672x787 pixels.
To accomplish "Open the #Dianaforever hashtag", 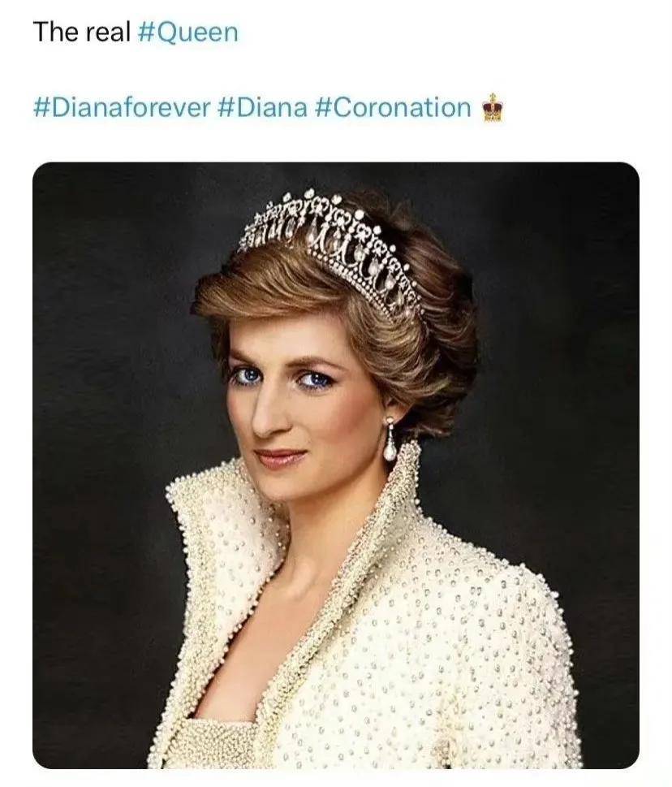I will [122, 107].
